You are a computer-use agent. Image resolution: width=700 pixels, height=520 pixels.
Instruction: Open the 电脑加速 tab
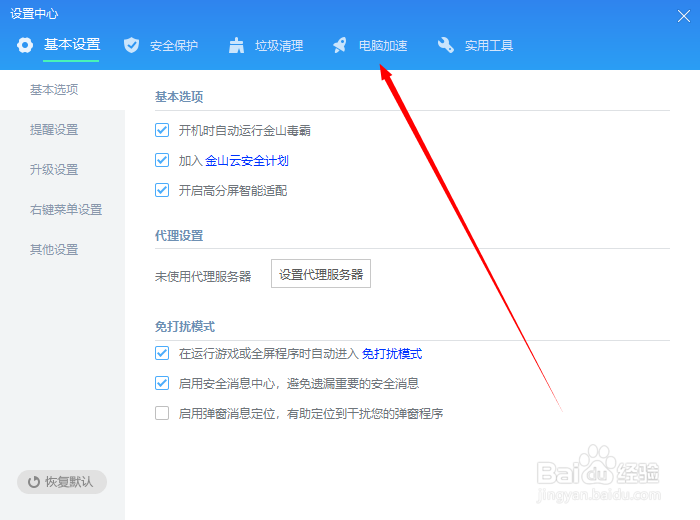click(383, 46)
